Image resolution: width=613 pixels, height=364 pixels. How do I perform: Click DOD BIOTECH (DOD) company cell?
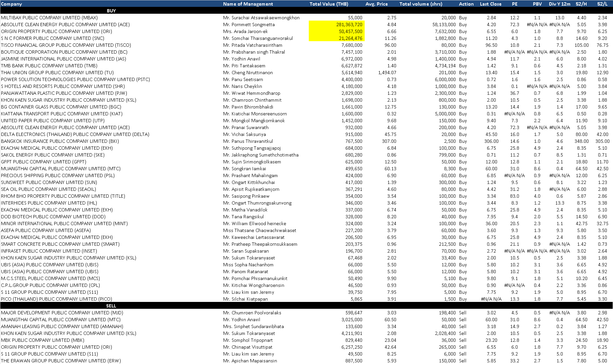click(x=53, y=217)
